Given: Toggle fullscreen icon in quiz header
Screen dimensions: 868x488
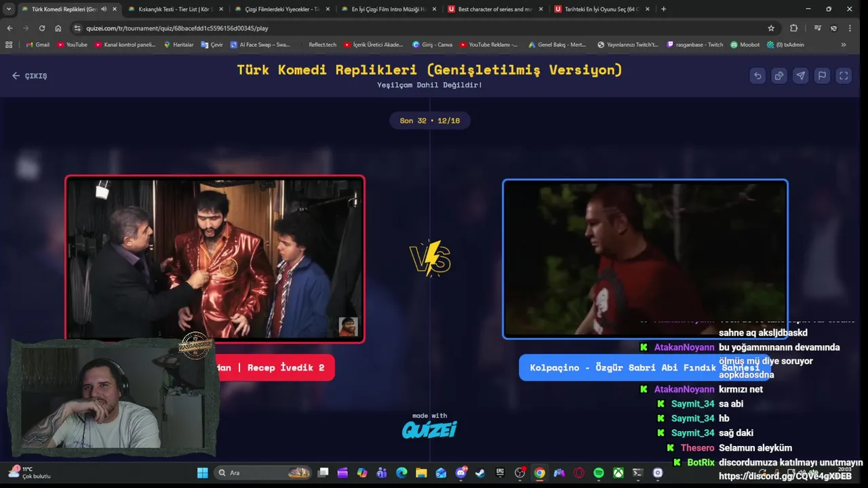Looking at the screenshot, I should tap(844, 76).
